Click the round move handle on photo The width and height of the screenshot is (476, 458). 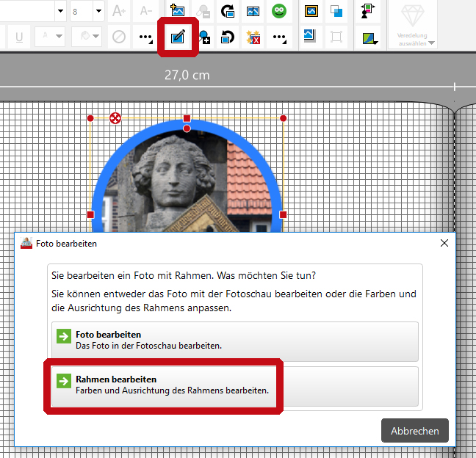(x=115, y=118)
